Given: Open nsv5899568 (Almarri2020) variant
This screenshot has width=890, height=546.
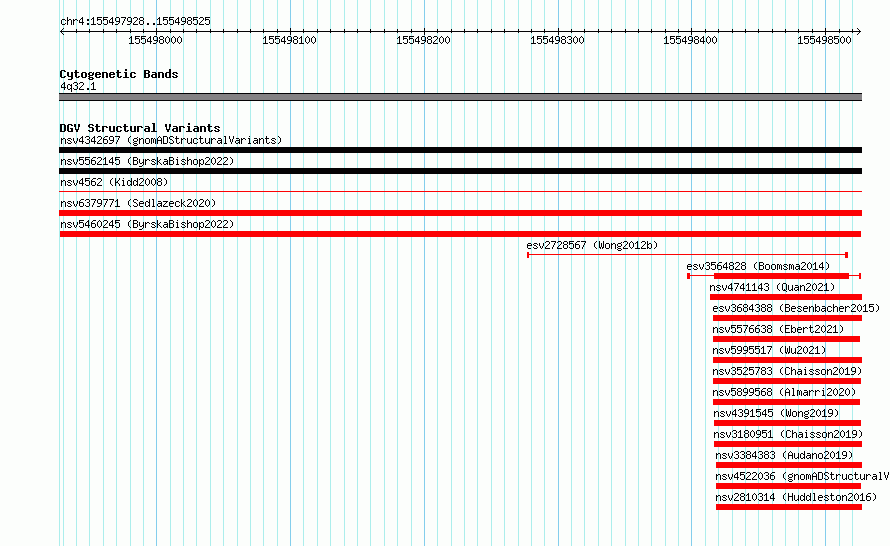Looking at the screenshot, I should pyautogui.click(x=784, y=392).
